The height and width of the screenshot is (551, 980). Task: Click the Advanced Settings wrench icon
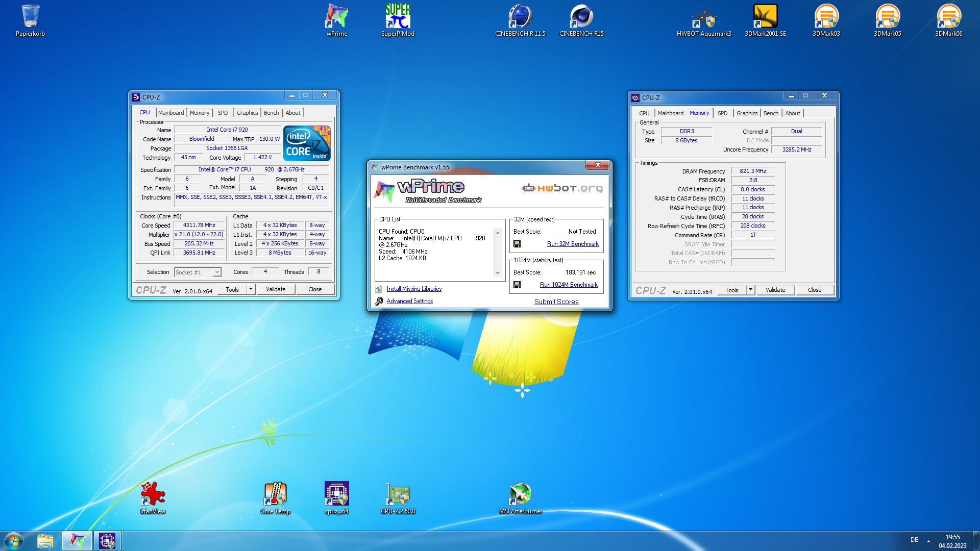click(379, 302)
